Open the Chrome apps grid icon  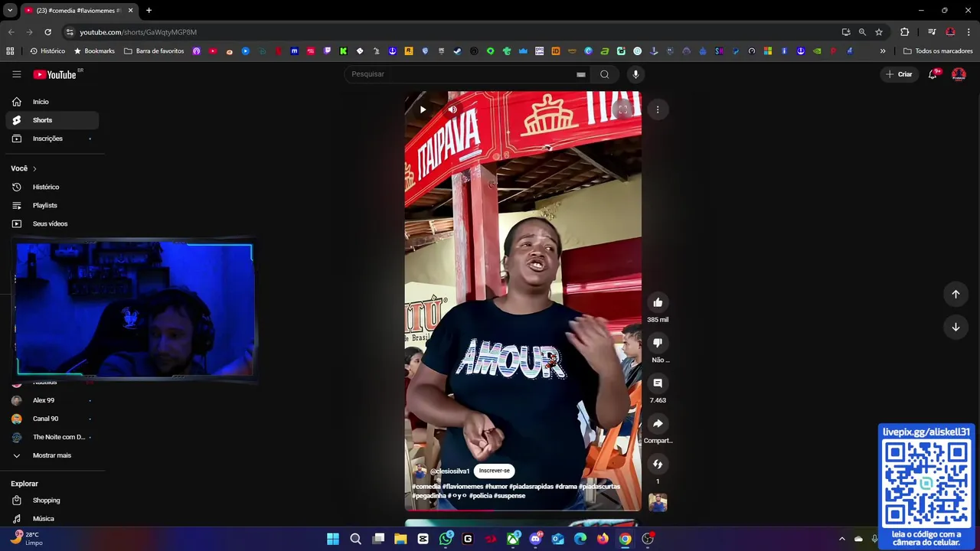coord(10,51)
